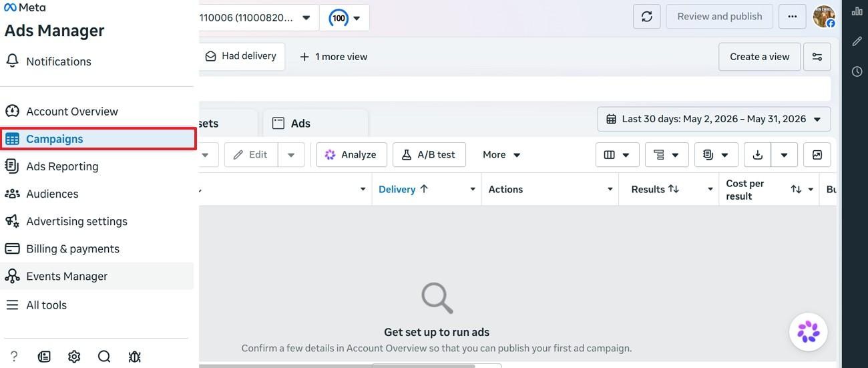The image size is (868, 368).
Task: Open the Actions column options arrow
Action: 610,189
